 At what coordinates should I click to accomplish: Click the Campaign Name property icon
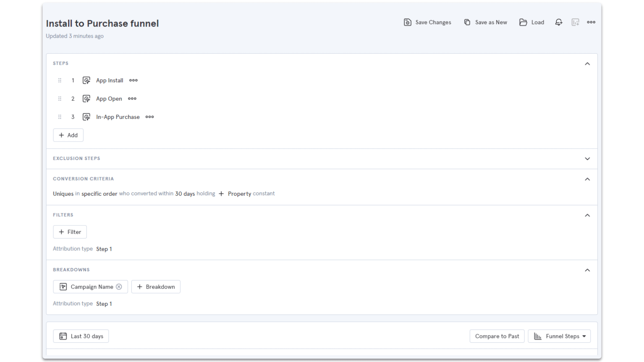coord(63,287)
